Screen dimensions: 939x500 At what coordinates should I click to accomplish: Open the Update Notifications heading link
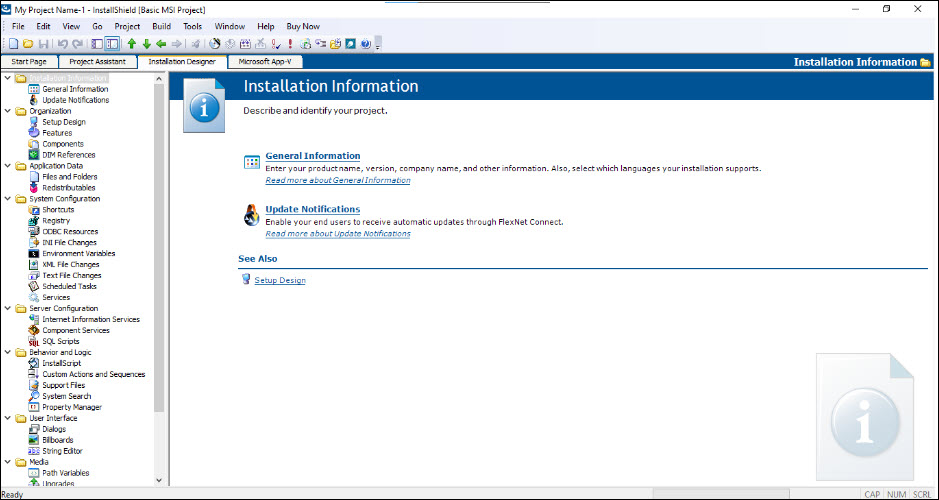313,209
